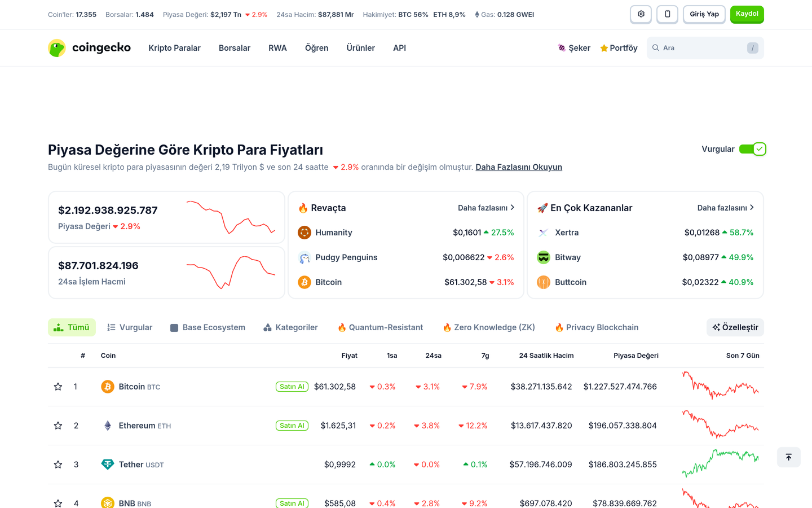The height and width of the screenshot is (508, 812).
Task: Click the Gas Ethereum icon in top bar
Action: [x=477, y=15]
